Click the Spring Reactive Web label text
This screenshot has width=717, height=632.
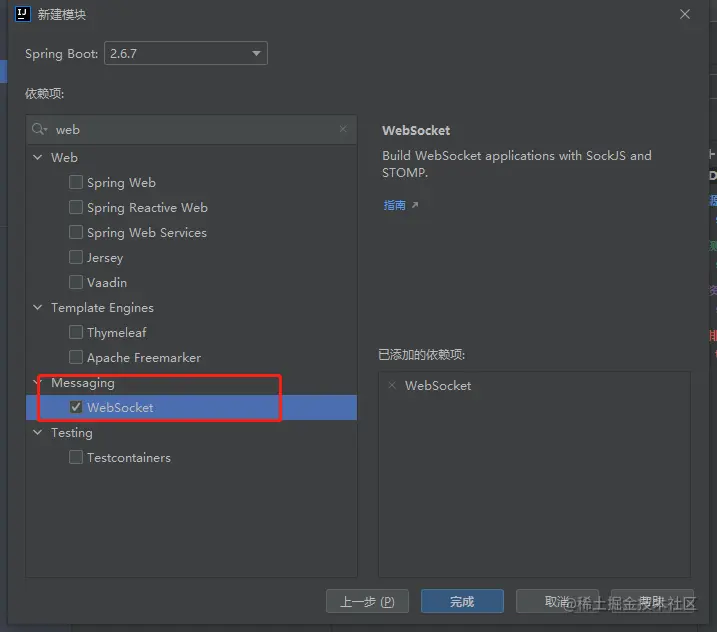pyautogui.click(x=147, y=208)
